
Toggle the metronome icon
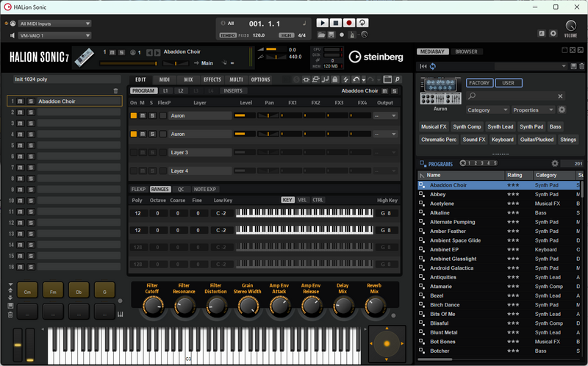pos(352,35)
